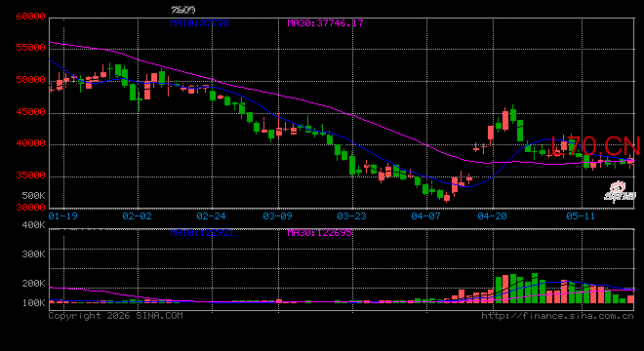Select the 04-07 date label
This screenshot has width=644, height=351.
(425, 215)
